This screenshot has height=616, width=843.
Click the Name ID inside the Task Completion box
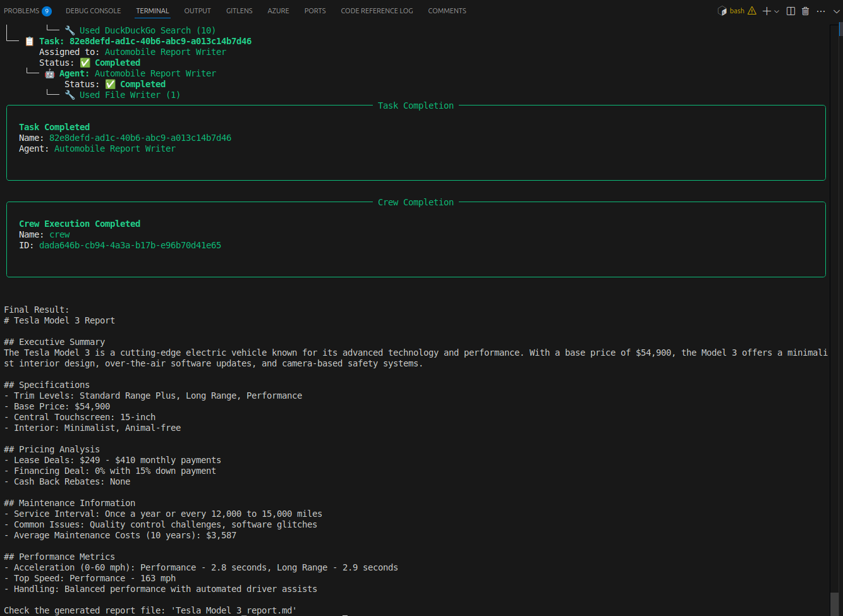(x=140, y=138)
